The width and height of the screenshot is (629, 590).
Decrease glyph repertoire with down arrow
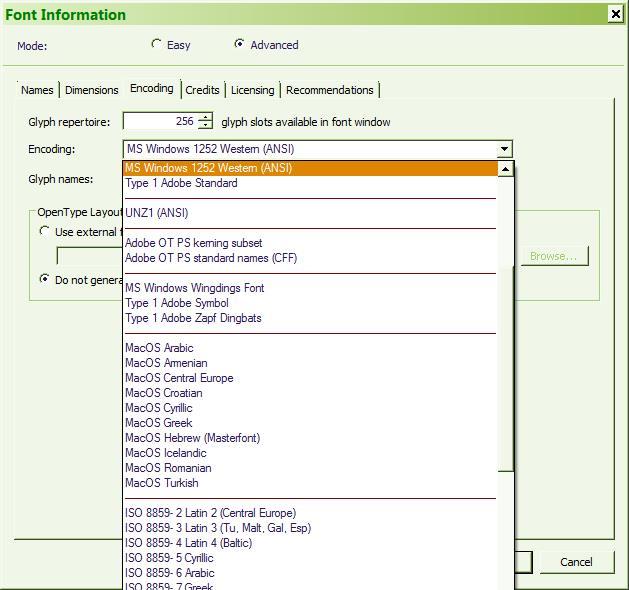205,125
